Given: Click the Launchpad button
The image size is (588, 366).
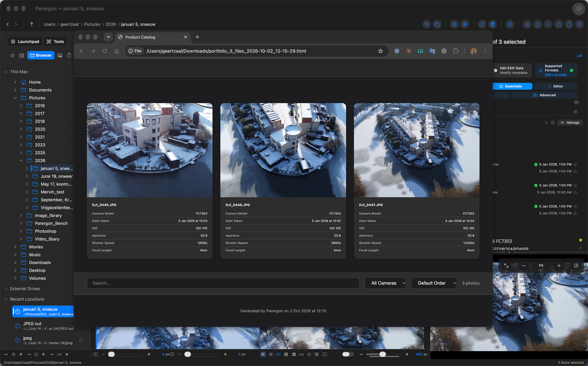Looking at the screenshot, I should (x=25, y=42).
